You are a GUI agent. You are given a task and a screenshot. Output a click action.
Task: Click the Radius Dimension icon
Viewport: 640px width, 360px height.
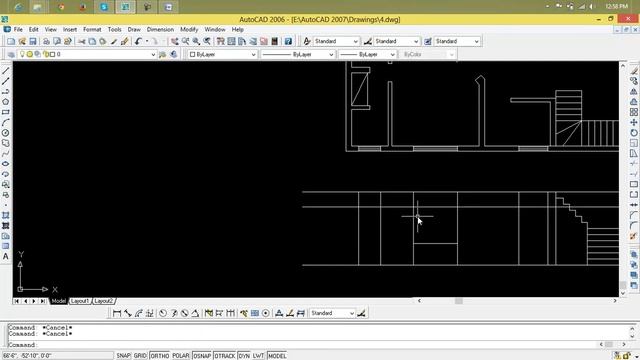pos(163,313)
